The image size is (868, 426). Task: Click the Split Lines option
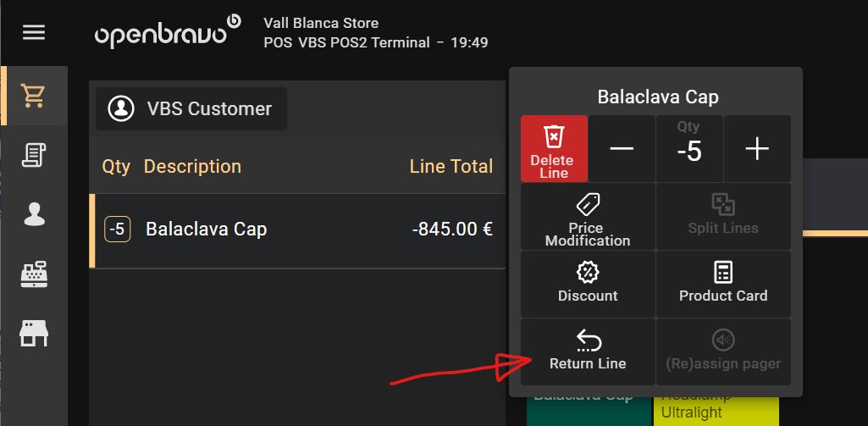click(x=722, y=216)
